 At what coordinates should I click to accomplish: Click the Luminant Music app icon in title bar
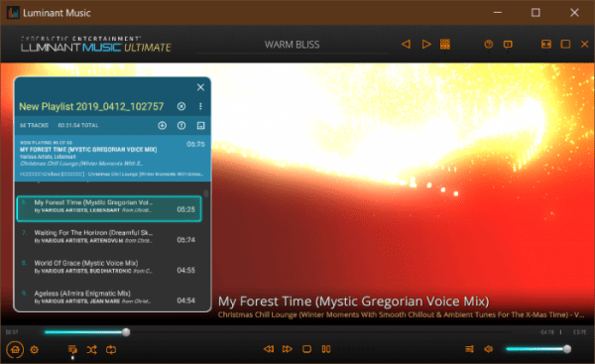click(13, 13)
